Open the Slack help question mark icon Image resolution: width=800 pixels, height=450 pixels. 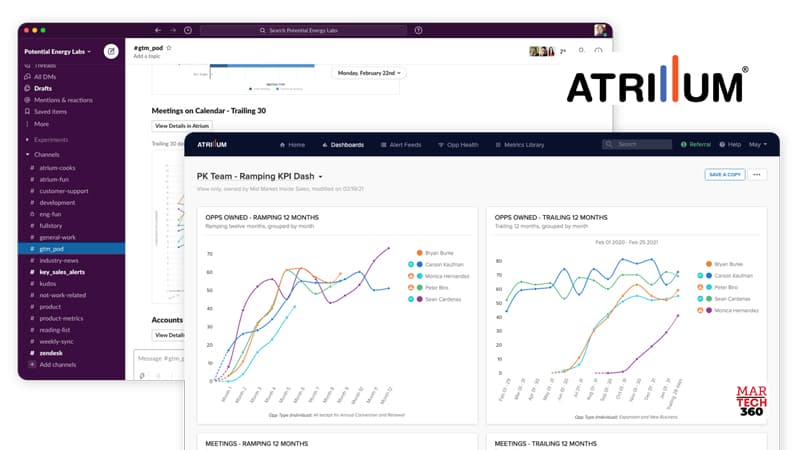(x=418, y=30)
